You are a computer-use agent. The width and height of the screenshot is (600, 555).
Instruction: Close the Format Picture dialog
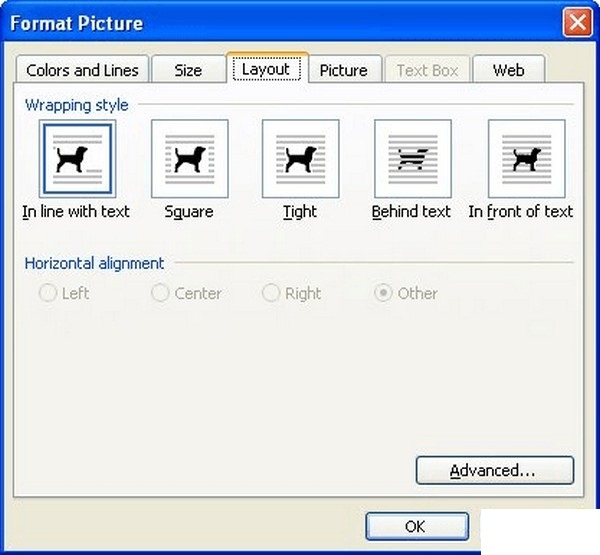click(x=576, y=22)
